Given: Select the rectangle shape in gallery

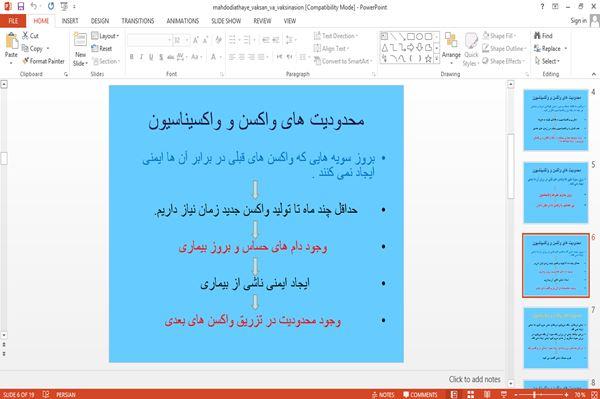Looking at the screenshot, I should [x=411, y=37].
